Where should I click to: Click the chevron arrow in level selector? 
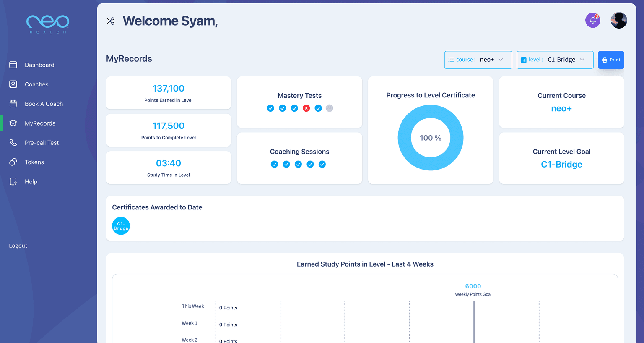coord(582,60)
